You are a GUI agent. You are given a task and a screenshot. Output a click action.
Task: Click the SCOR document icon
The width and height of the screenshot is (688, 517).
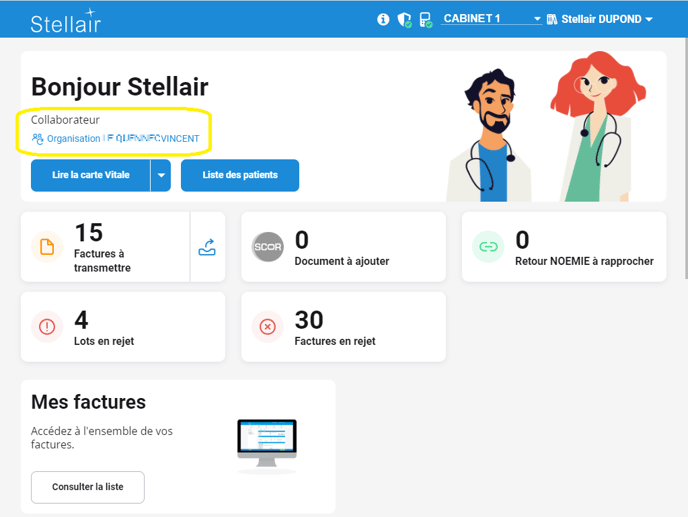click(x=268, y=247)
